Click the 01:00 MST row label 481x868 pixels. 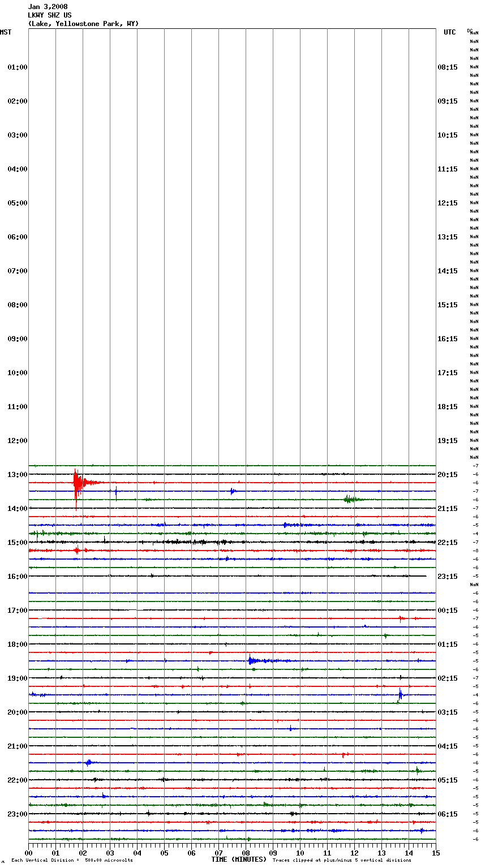click(x=17, y=67)
